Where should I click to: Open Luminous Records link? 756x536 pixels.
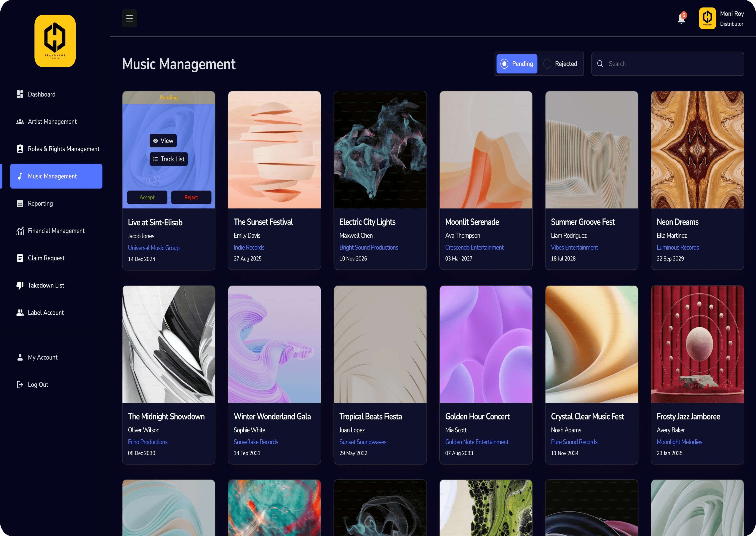point(678,247)
